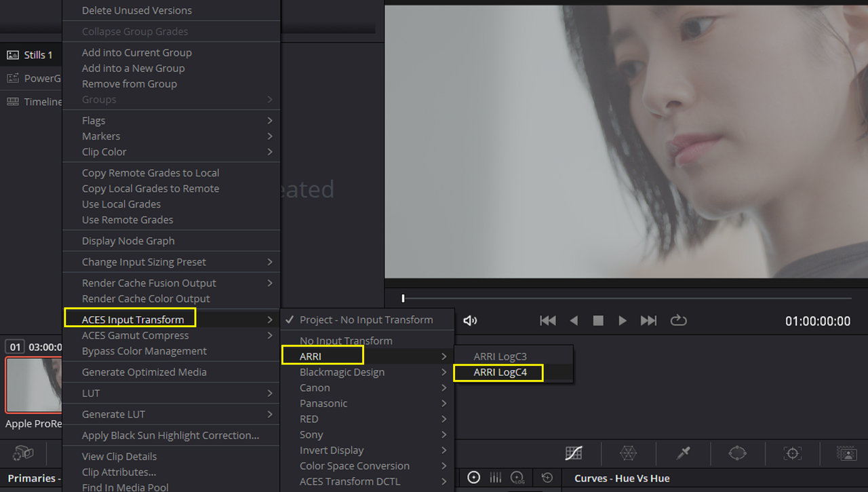The image size is (868, 492).
Task: Select Bypass Color Management menu entry
Action: click(x=171, y=351)
